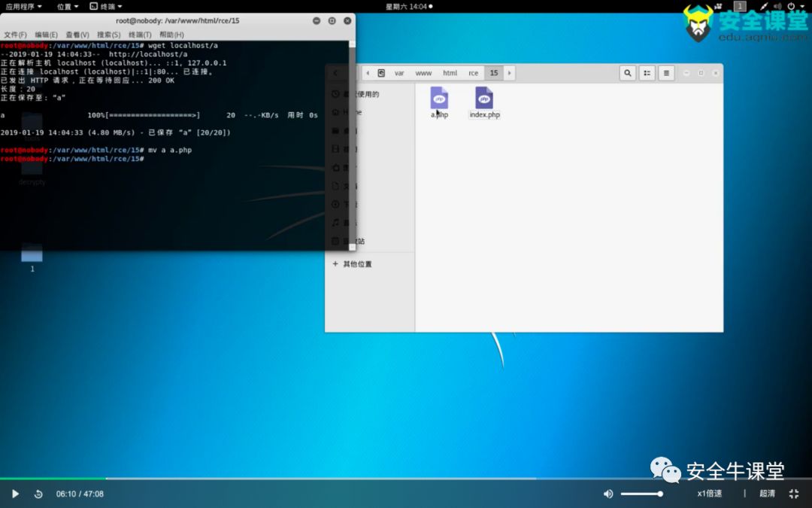Click the file manager back button
Viewport: 812px width, 508px height.
pyautogui.click(x=335, y=73)
